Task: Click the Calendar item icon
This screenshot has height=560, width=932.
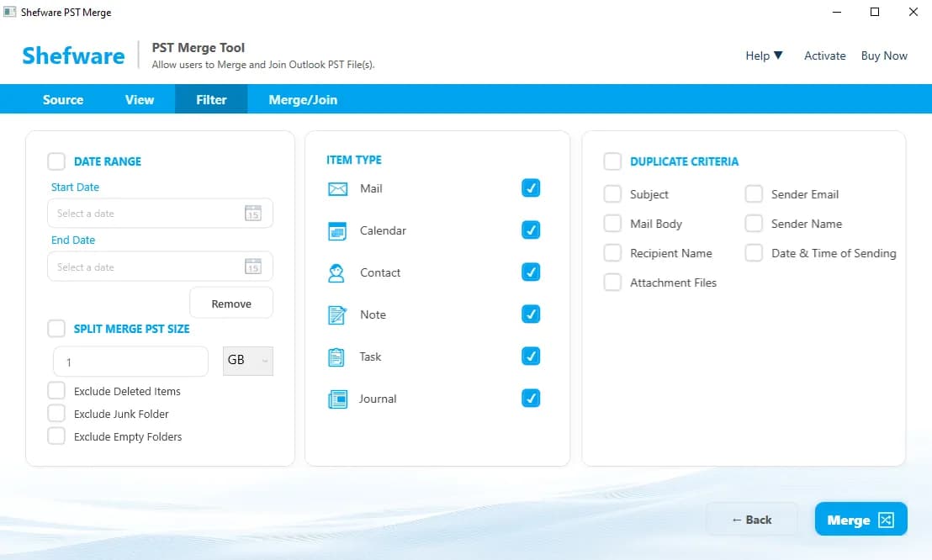Action: (337, 230)
